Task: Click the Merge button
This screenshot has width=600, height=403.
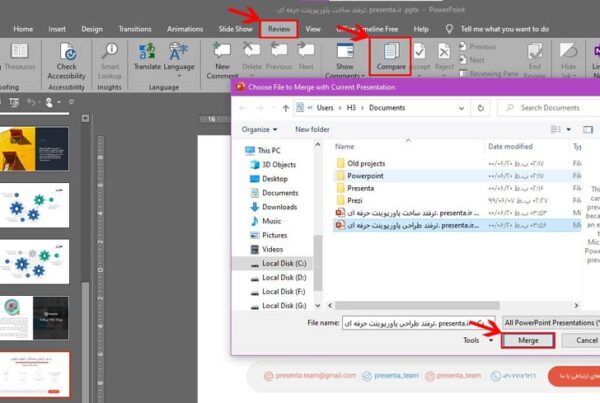Action: click(x=528, y=340)
